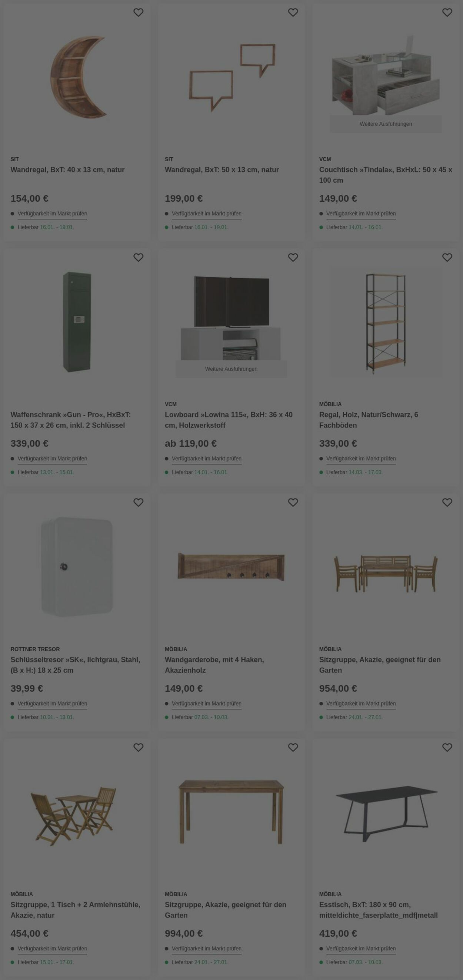This screenshot has width=463, height=980.
Task: Favorite the moon-shaped Wandregal with heart icon
Action: (x=138, y=13)
